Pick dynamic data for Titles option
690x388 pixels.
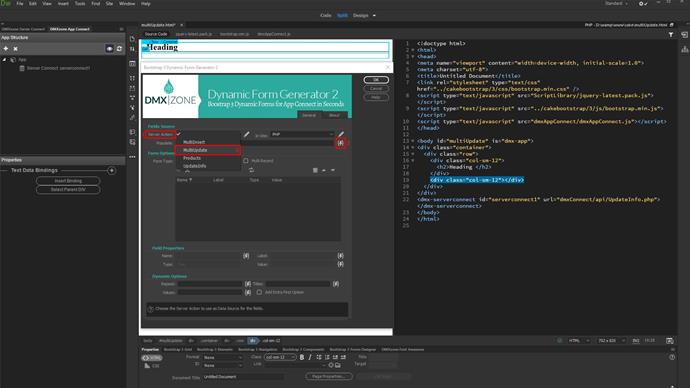pyautogui.click(x=336, y=284)
